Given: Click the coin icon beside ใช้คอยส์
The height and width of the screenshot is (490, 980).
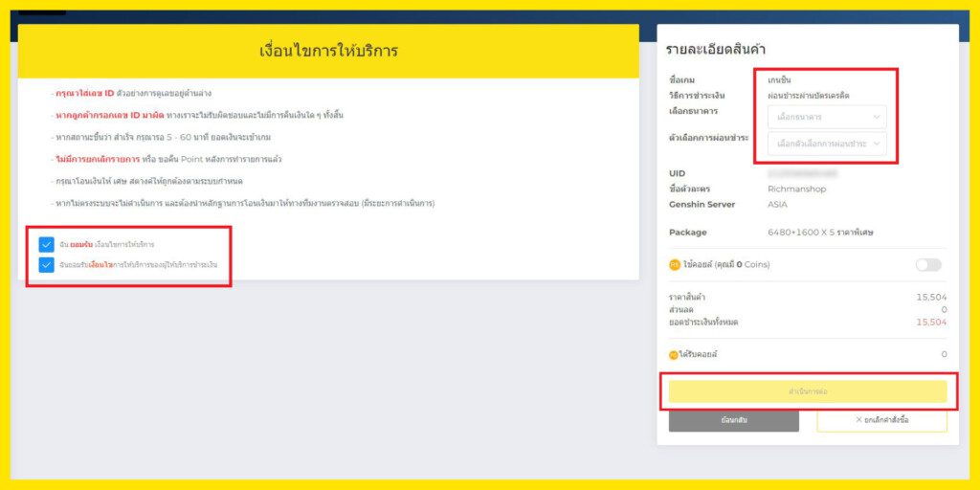Looking at the screenshot, I should pos(675,264).
